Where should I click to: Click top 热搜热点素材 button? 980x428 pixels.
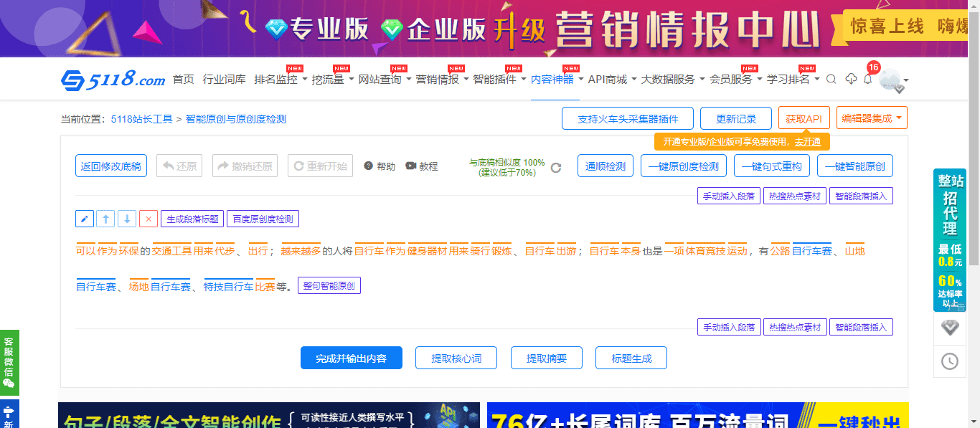point(795,196)
